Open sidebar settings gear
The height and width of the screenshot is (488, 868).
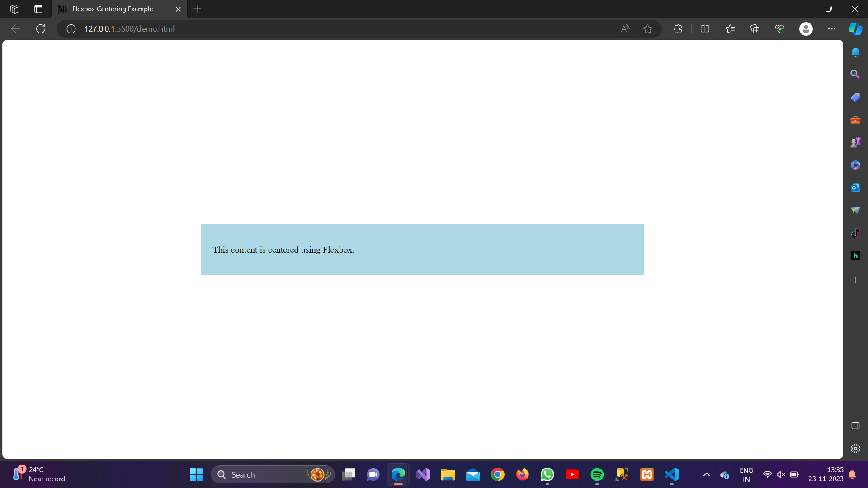(x=855, y=449)
